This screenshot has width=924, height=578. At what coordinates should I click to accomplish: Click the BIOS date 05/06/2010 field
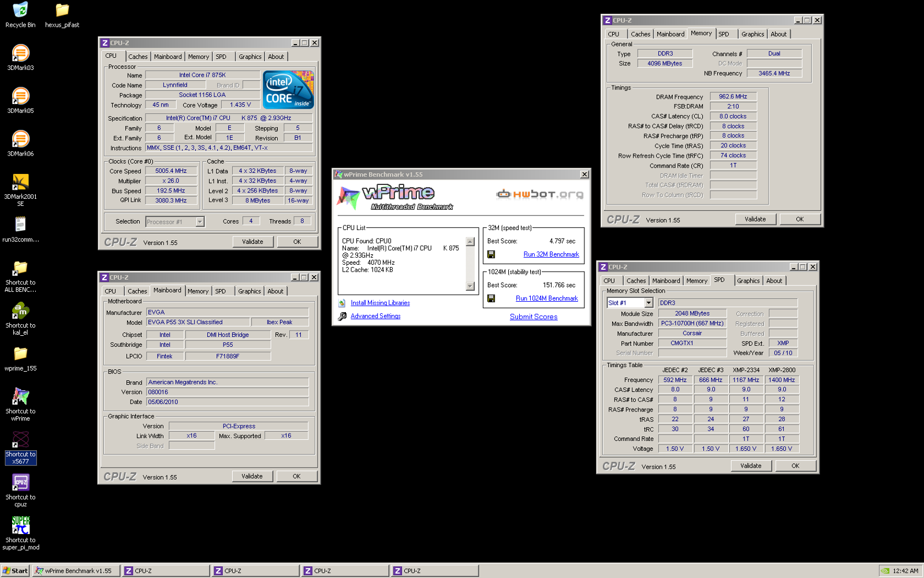(x=228, y=402)
